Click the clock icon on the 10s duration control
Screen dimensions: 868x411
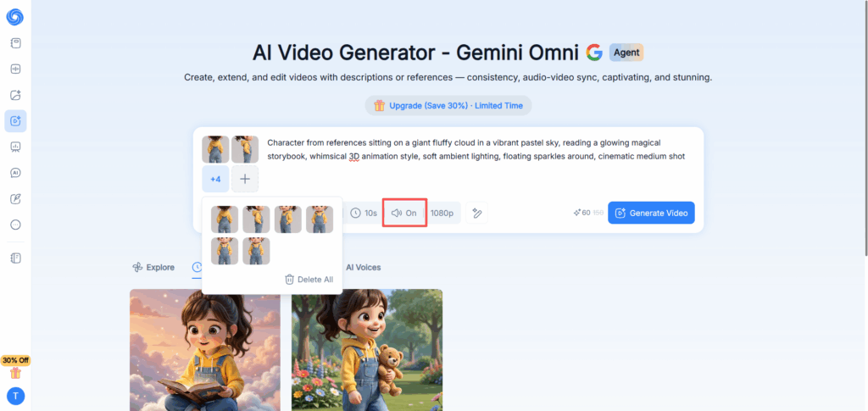tap(355, 213)
